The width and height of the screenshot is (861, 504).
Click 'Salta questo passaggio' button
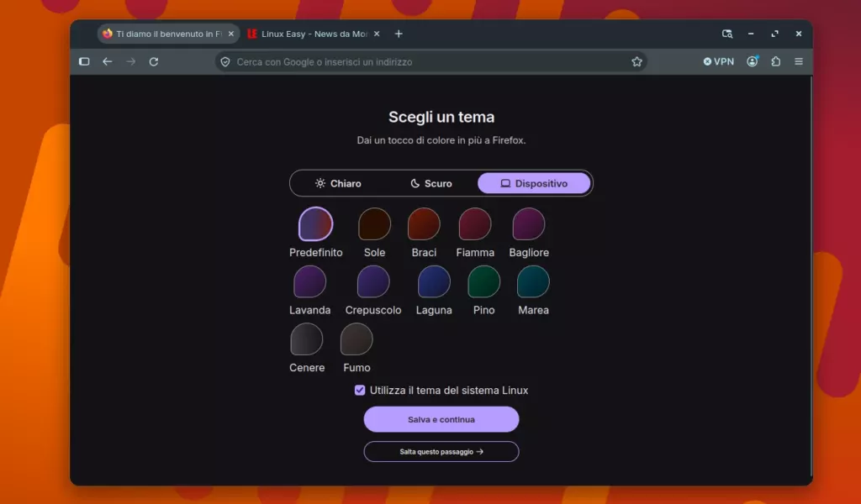441,451
